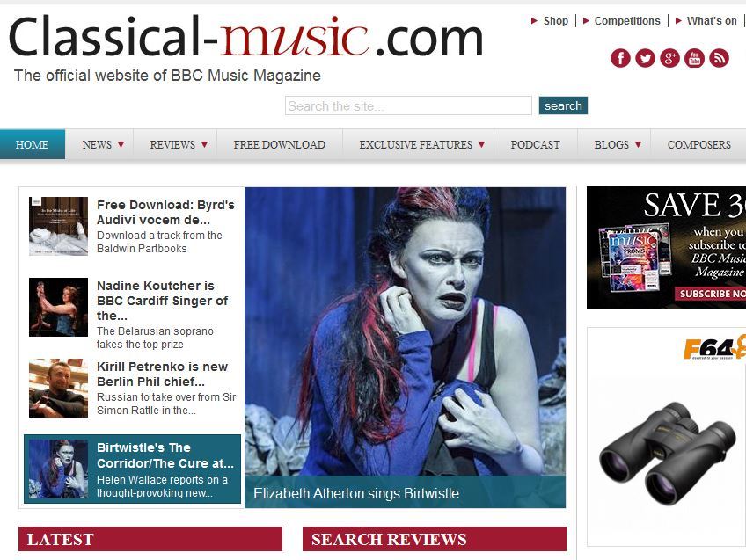Open the Free Download menu item
746x560 pixels.
point(280,144)
